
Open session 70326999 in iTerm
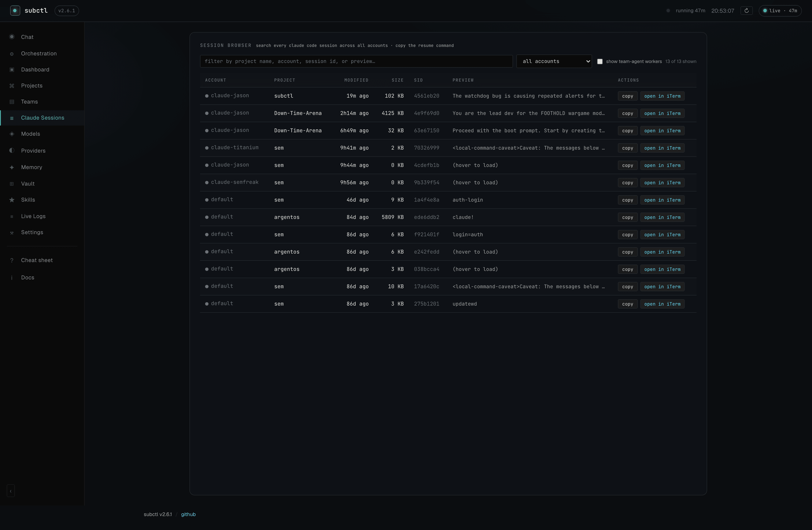coord(662,148)
